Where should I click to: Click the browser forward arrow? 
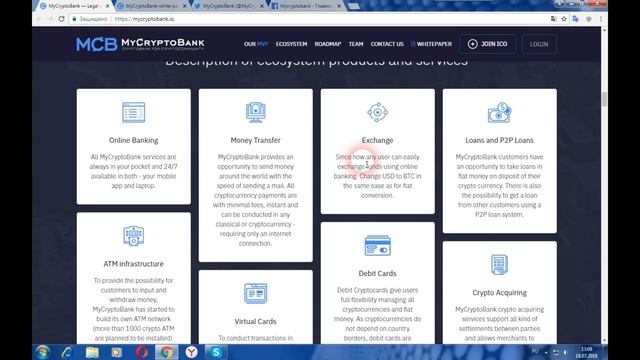[x=50, y=19]
